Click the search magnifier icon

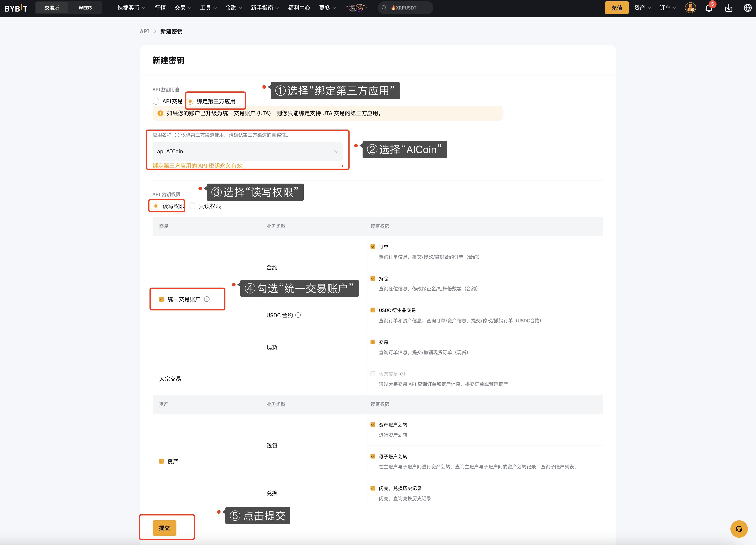pyautogui.click(x=384, y=8)
